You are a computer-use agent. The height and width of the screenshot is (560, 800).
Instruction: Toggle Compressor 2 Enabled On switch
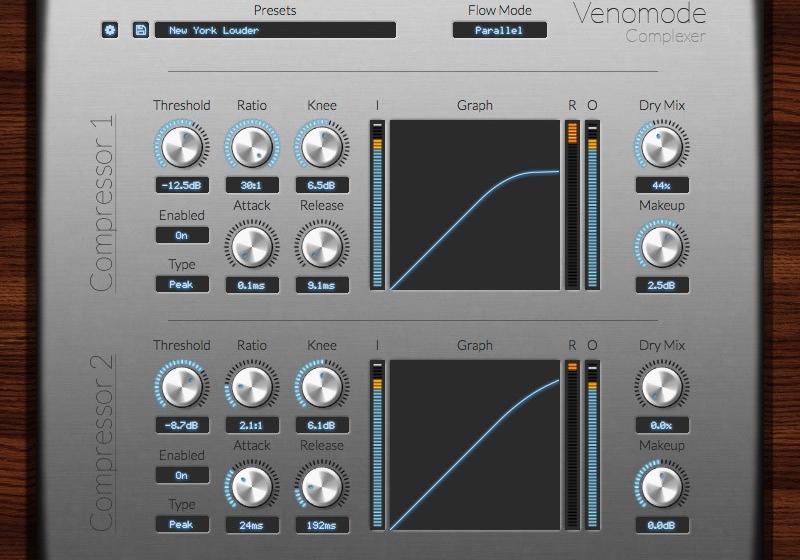click(182, 475)
